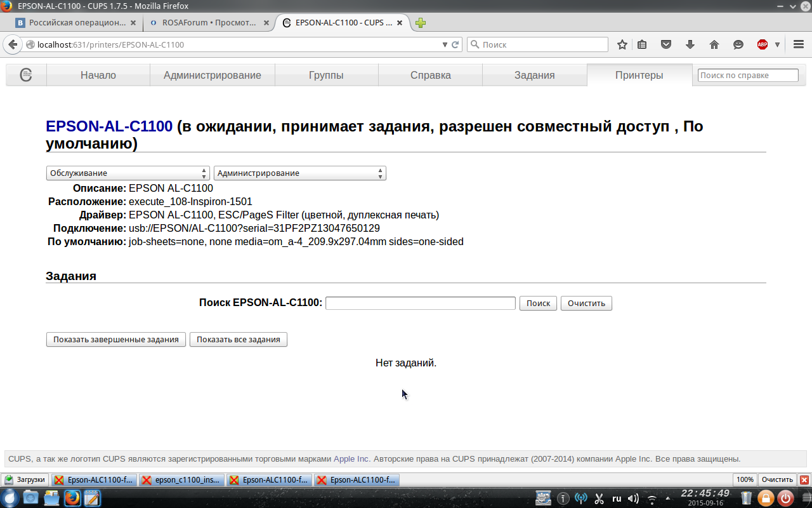This screenshot has width=812, height=508.
Task: Click the volume speaker tray icon
Action: point(633,498)
